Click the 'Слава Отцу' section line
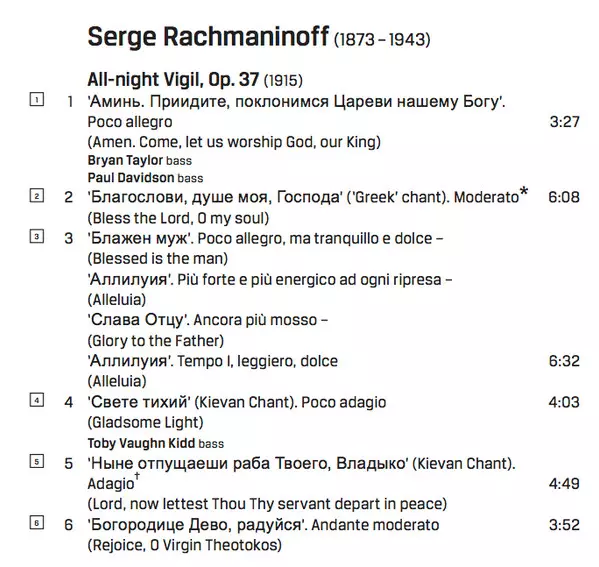Image resolution: width=599 pixels, height=567 pixels. (207, 320)
